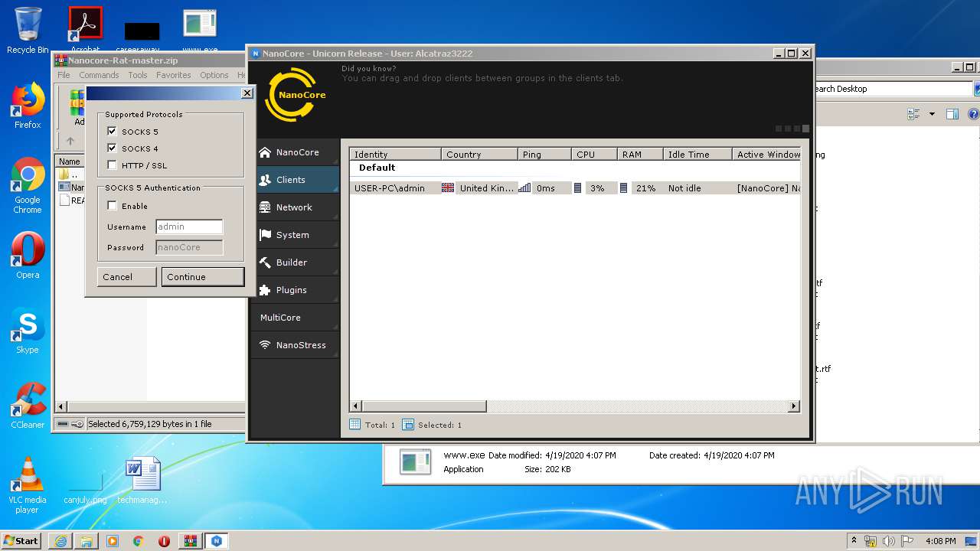Viewport: 980px width, 551px height.
Task: Open the Network section in sidebar
Action: [296, 207]
